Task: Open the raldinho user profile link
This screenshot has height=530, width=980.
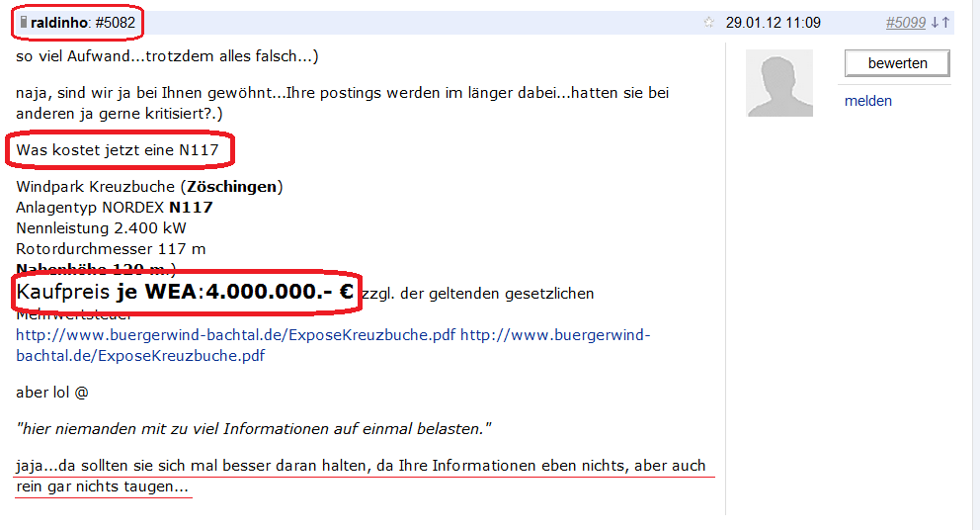Action: [59, 23]
